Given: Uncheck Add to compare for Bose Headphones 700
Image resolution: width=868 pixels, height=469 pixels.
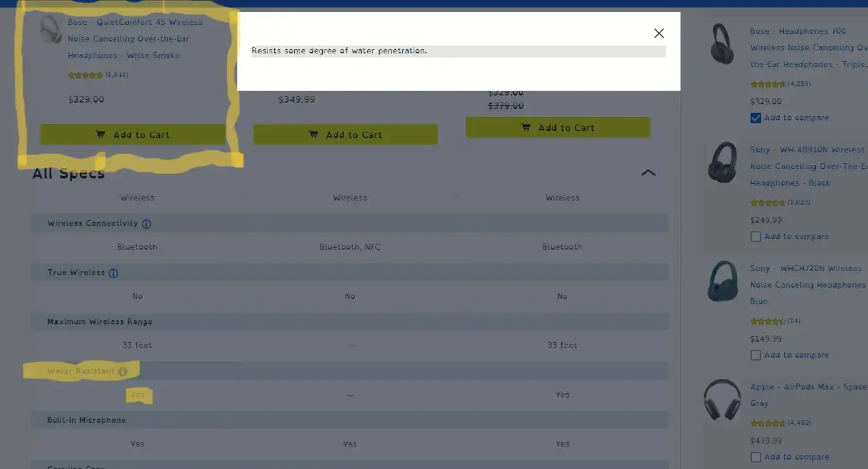Looking at the screenshot, I should tap(755, 118).
